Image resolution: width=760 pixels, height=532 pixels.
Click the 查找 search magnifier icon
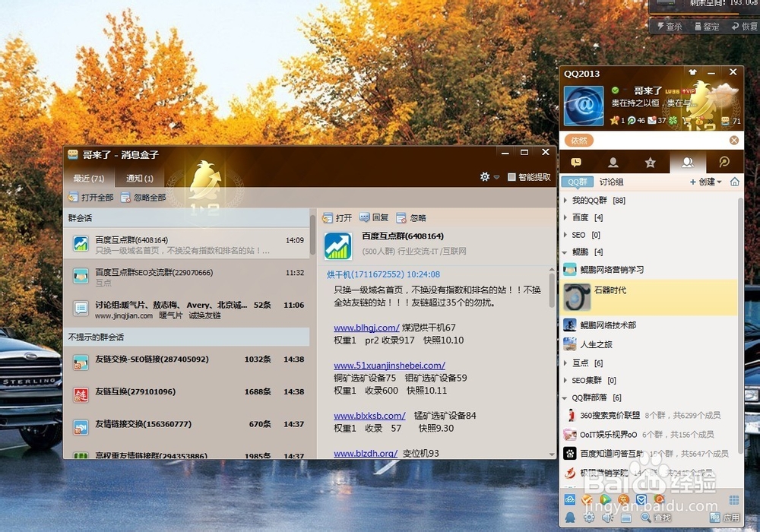(645, 517)
